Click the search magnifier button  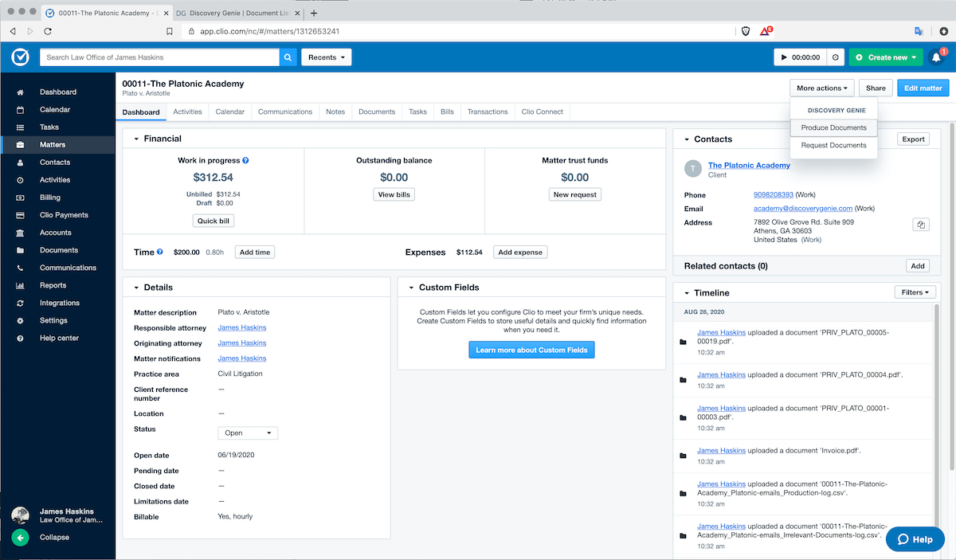[288, 57]
